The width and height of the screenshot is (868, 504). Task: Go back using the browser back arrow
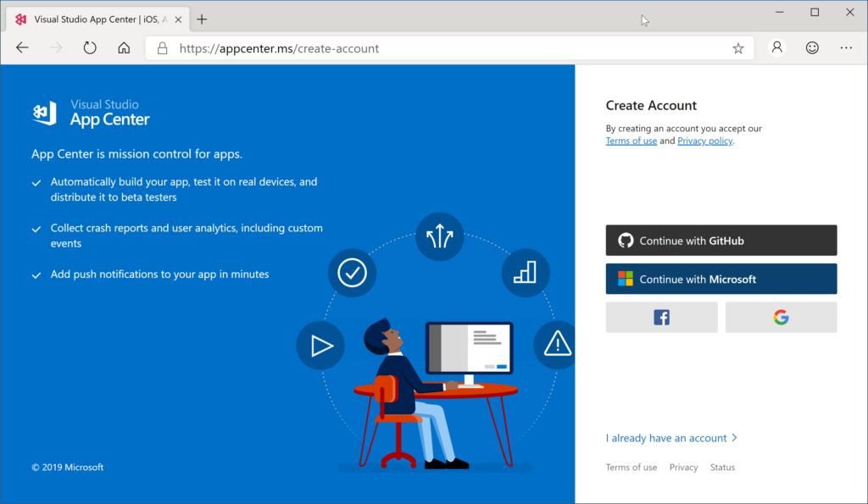(23, 48)
